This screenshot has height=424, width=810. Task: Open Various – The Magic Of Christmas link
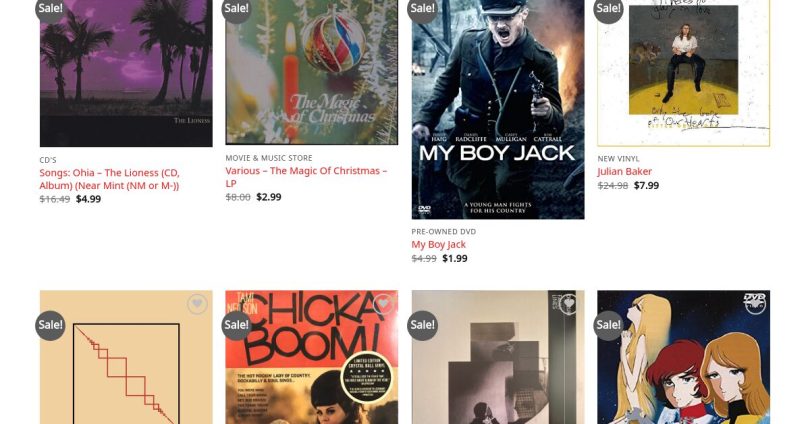tap(306, 177)
